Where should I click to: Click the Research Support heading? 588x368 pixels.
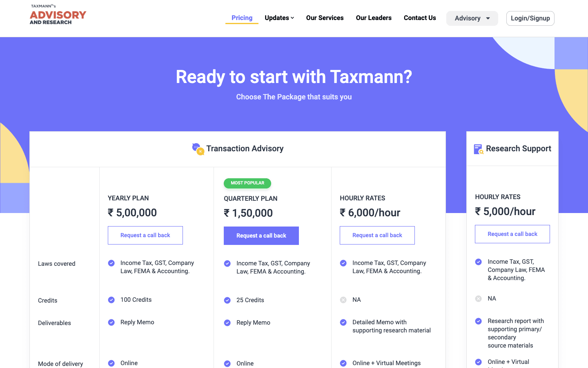519,149
